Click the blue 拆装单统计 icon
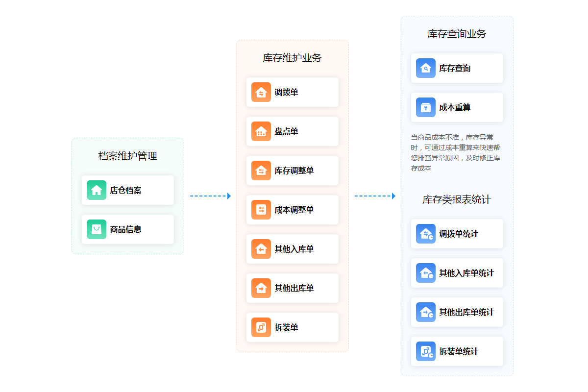Image resolution: width=588 pixels, height=392 pixels. [x=426, y=351]
